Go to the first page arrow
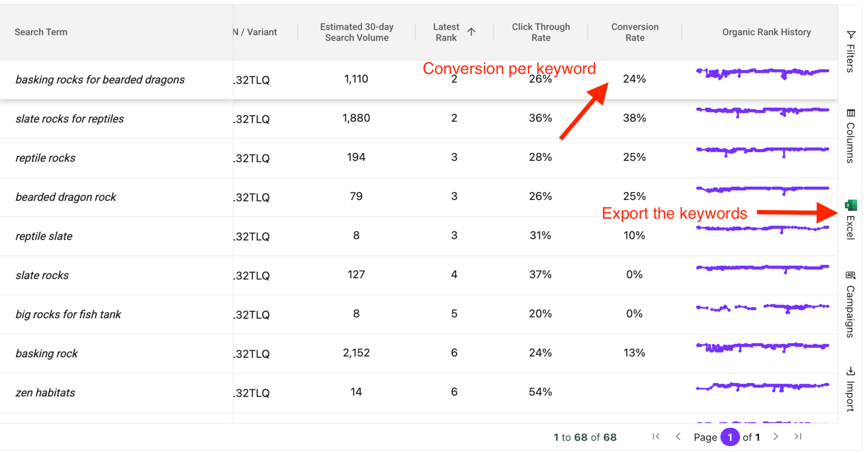Viewport: 868px width, 453px height. point(656,437)
